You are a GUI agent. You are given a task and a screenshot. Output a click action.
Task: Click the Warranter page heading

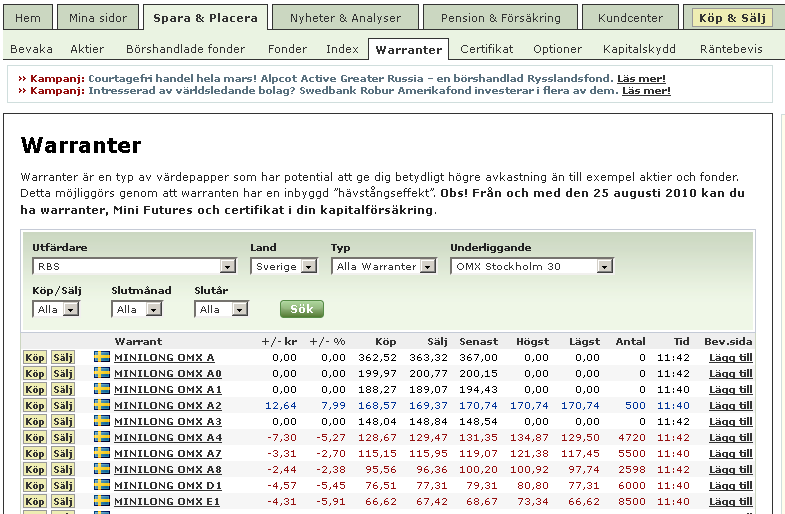[x=81, y=145]
